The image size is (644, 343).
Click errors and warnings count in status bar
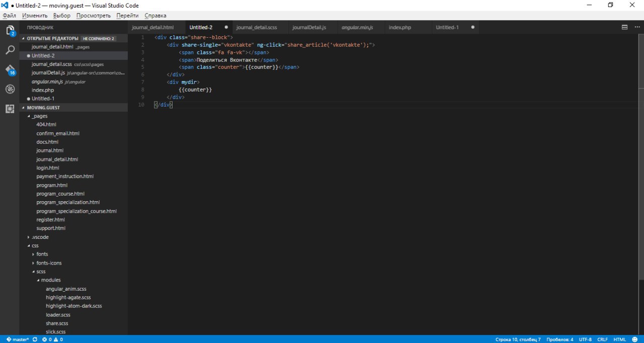pos(53,339)
